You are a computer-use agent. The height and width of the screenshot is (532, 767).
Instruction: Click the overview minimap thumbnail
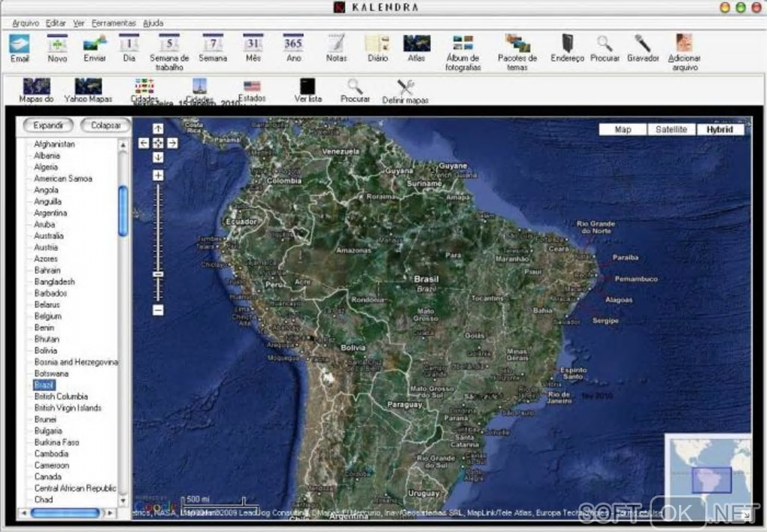[x=707, y=470]
